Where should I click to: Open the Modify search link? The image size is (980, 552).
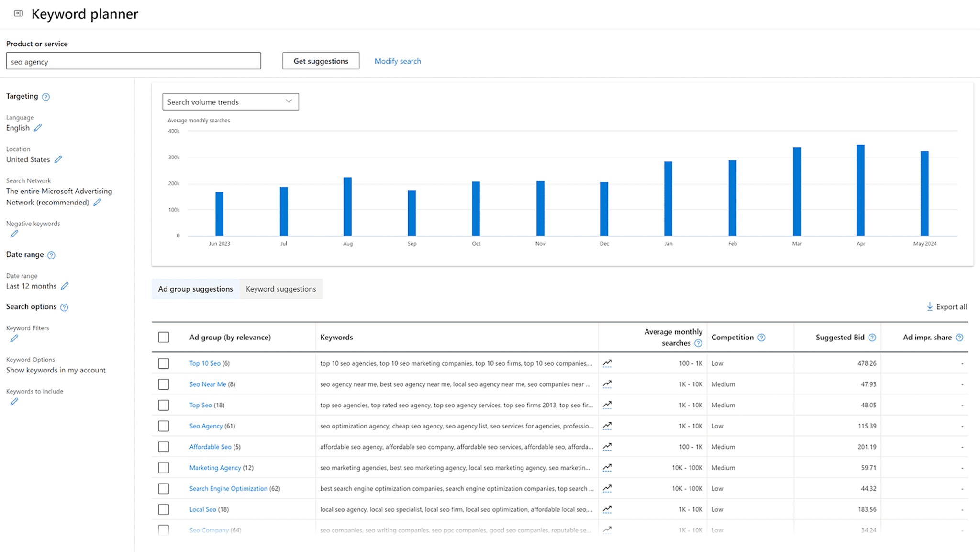coord(398,61)
